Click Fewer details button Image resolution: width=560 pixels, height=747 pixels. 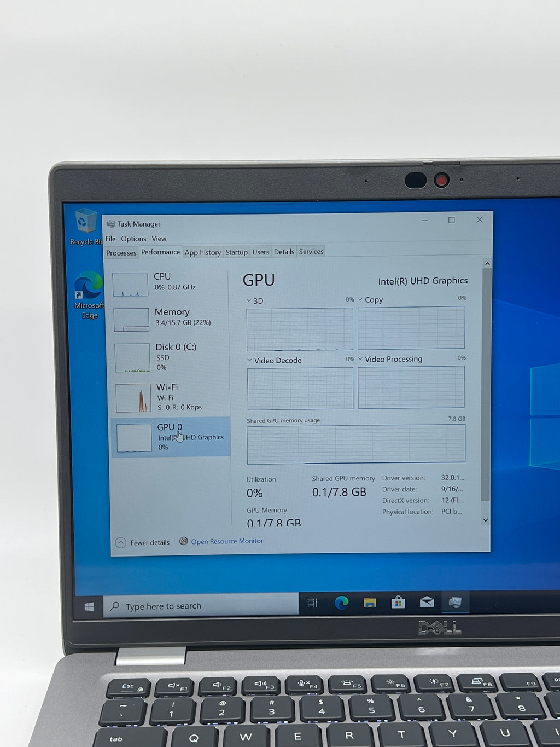tap(143, 542)
